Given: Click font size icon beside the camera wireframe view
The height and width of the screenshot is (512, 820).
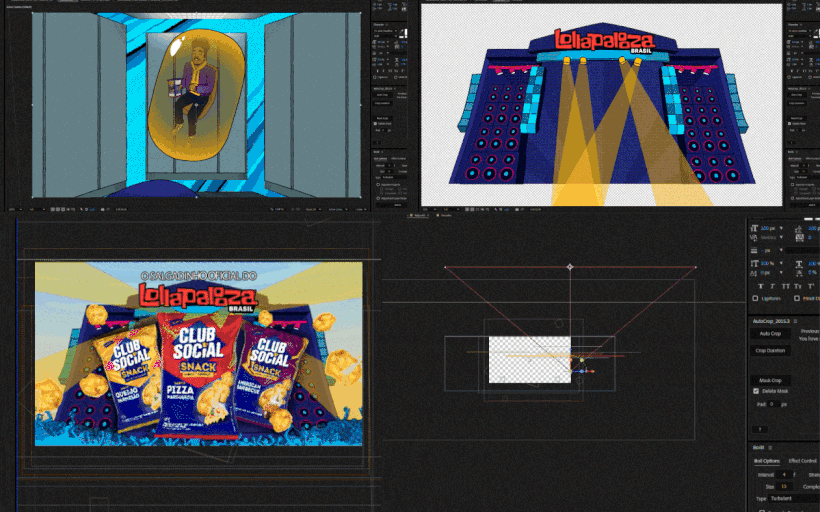Looking at the screenshot, I should coord(754,228).
